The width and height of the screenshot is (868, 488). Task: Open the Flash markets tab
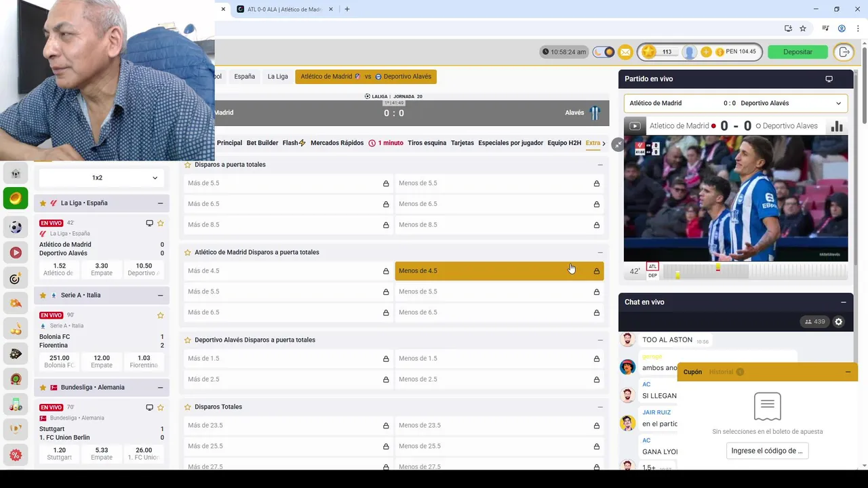coord(294,143)
